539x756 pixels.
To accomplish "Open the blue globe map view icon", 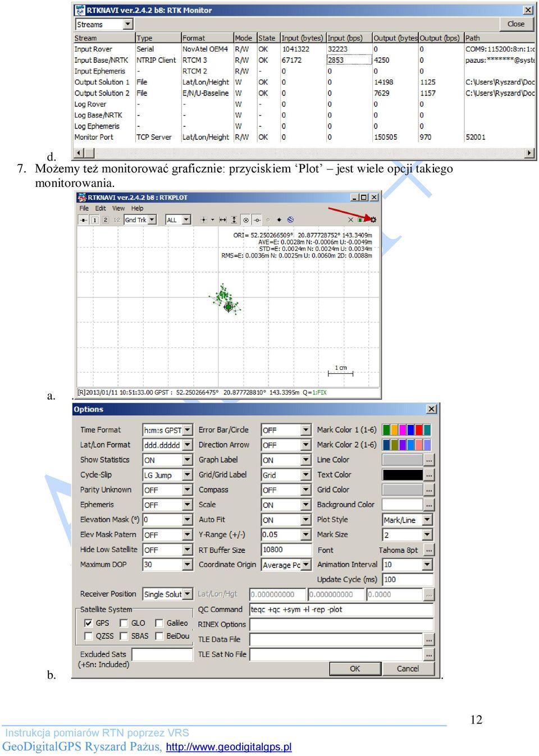I will [x=290, y=219].
